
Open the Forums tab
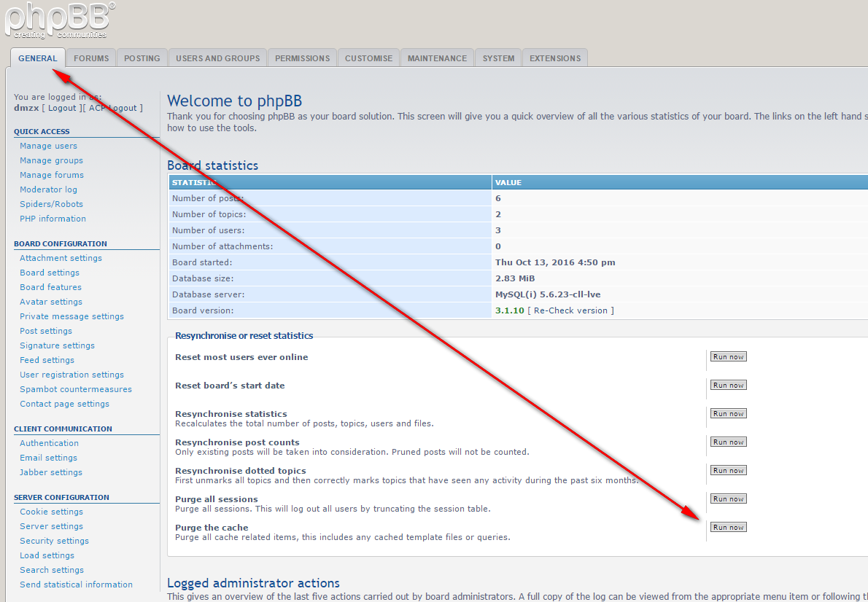(91, 58)
